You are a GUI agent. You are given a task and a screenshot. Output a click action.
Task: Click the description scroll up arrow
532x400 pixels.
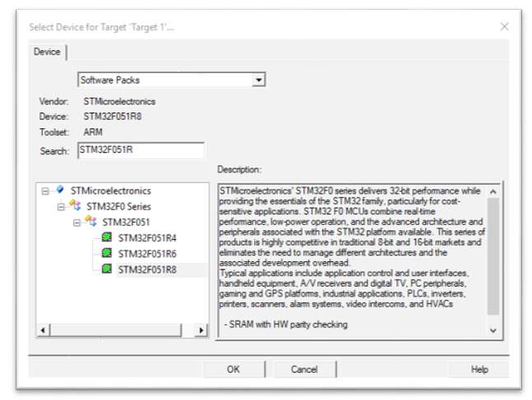coord(493,191)
